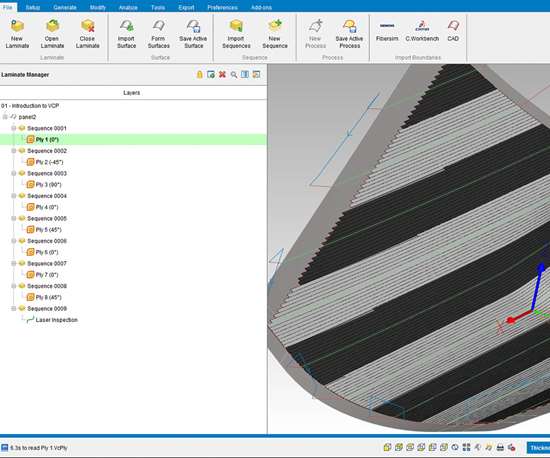
Task: Select the root '01 - Introduction to VCP' item
Action: [x=30, y=106]
